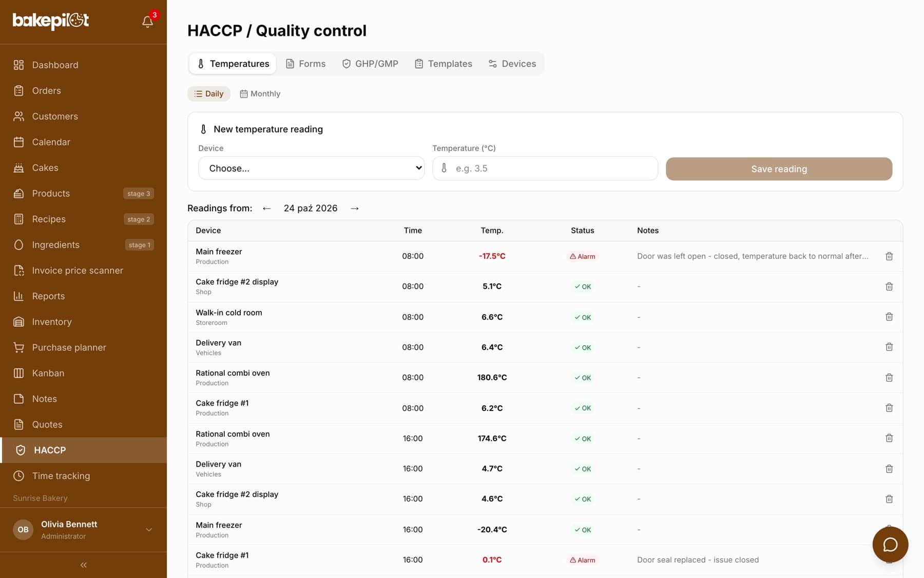Viewport: 924px width, 578px height.
Task: Delete the Delivery van 16:00 reading
Action: 889,469
